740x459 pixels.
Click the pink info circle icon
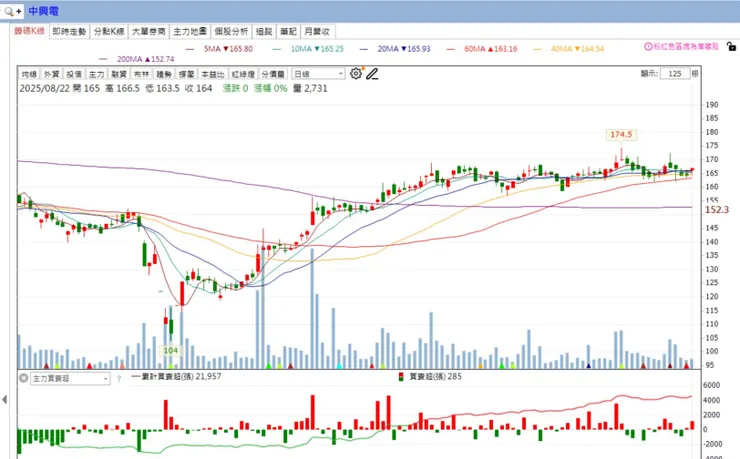[648, 46]
